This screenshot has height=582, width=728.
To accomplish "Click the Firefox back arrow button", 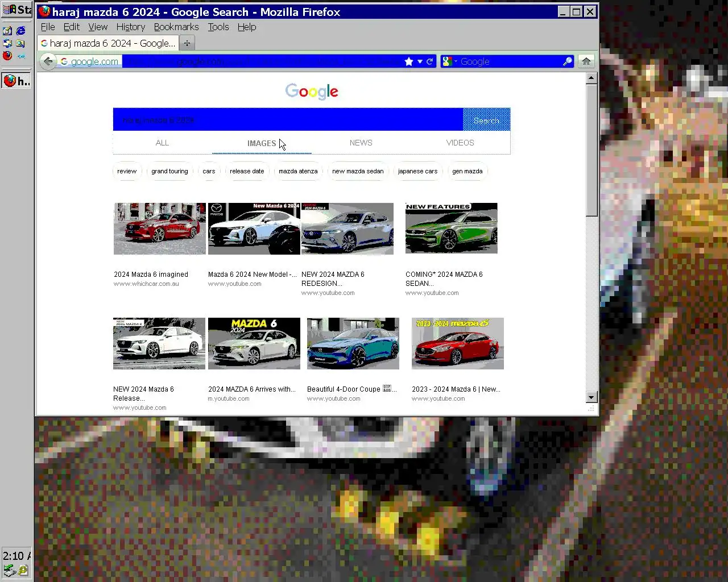I will coord(48,61).
